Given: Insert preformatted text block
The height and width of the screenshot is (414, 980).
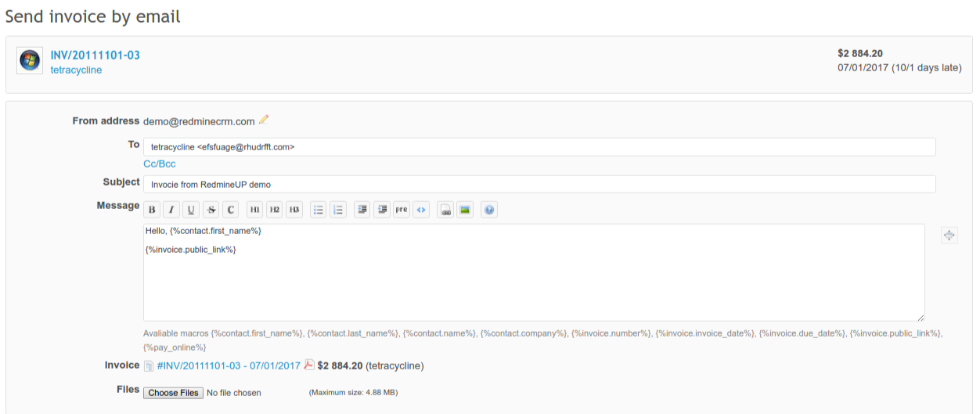Looking at the screenshot, I should pos(401,210).
